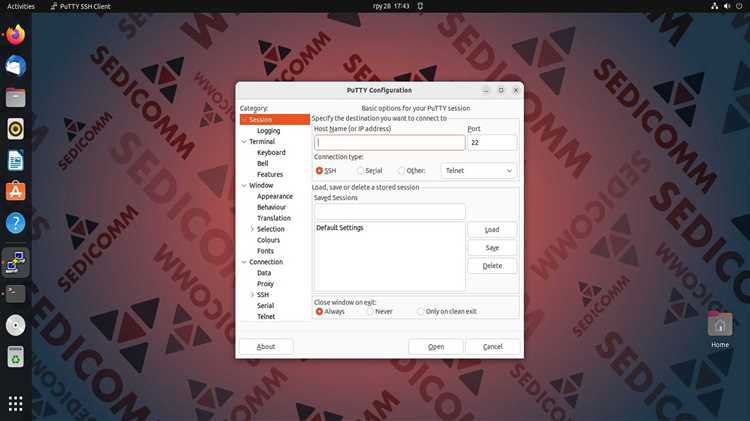Collapse the Window category arrow
Screen dimensions: 750x421
point(244,185)
